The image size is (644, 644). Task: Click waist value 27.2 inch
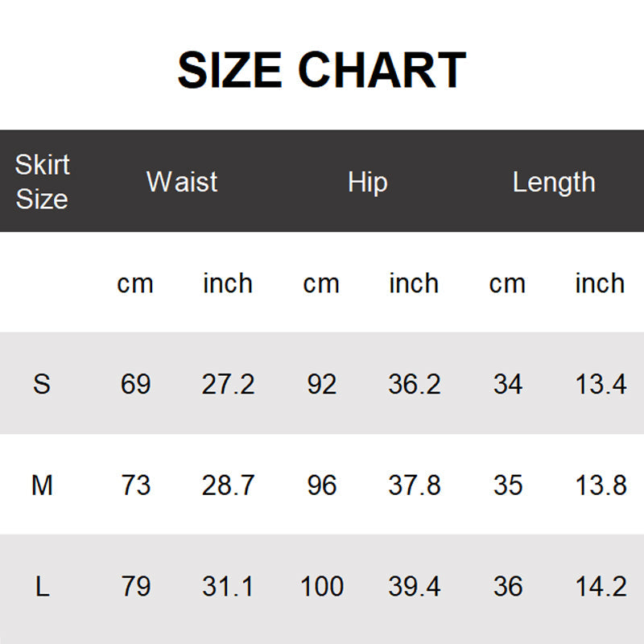(228, 384)
